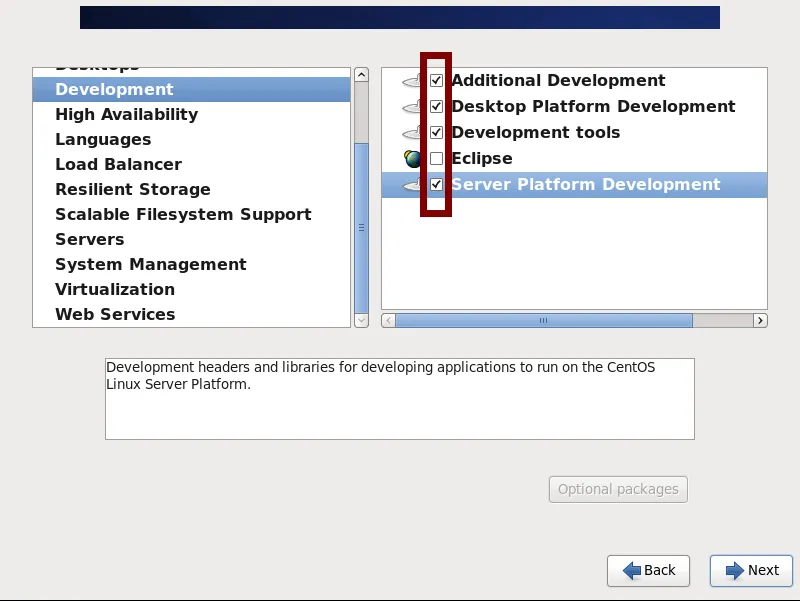The height and width of the screenshot is (601, 800).
Task: Click the package group description text box
Action: pos(399,399)
